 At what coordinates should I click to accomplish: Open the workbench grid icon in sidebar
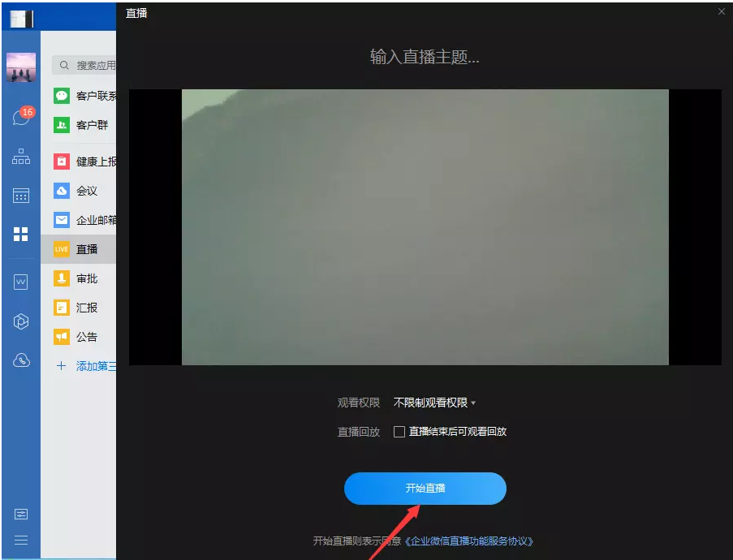pyautogui.click(x=19, y=235)
